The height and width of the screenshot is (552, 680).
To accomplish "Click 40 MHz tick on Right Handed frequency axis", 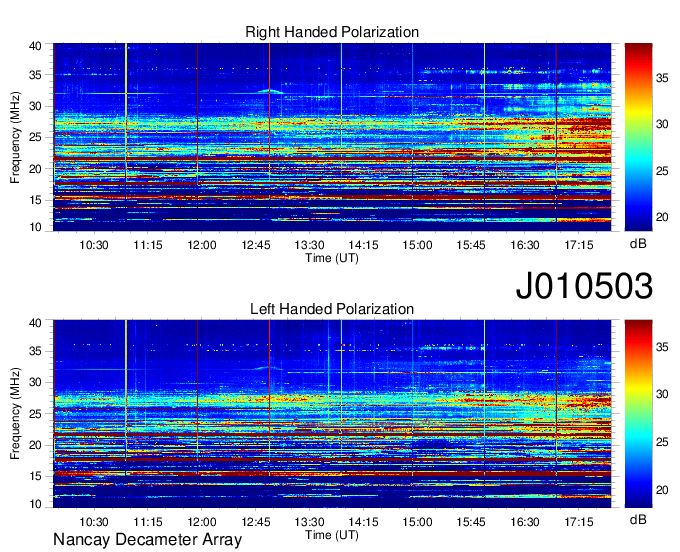I will pyautogui.click(x=36, y=46).
